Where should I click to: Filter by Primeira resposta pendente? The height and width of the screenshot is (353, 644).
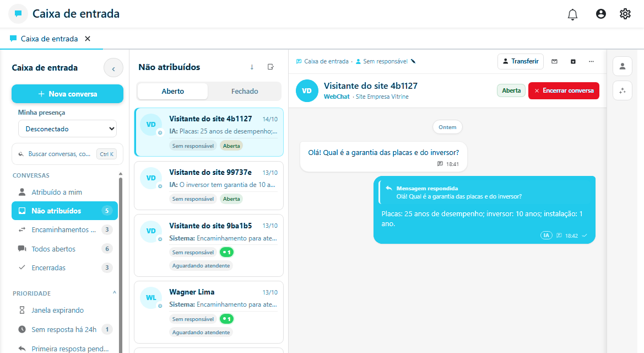[x=64, y=349]
